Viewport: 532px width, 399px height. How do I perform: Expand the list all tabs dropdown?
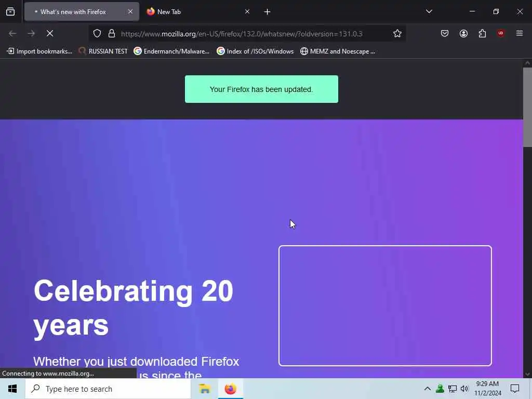[x=429, y=11]
